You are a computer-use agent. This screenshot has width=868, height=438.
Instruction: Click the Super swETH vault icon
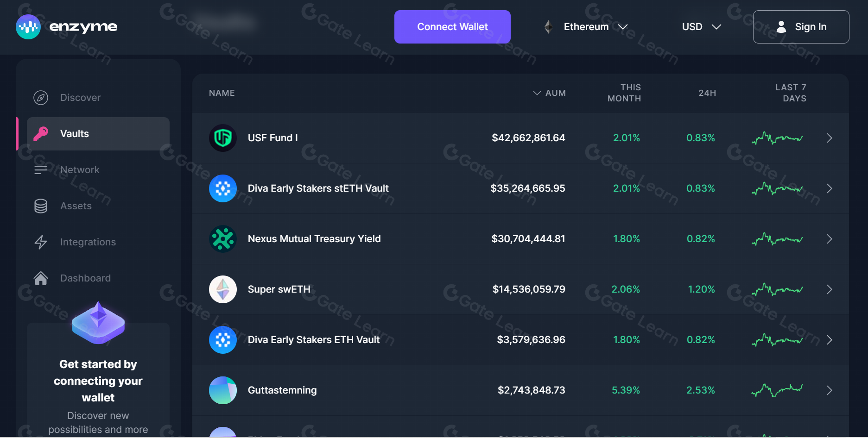point(223,289)
